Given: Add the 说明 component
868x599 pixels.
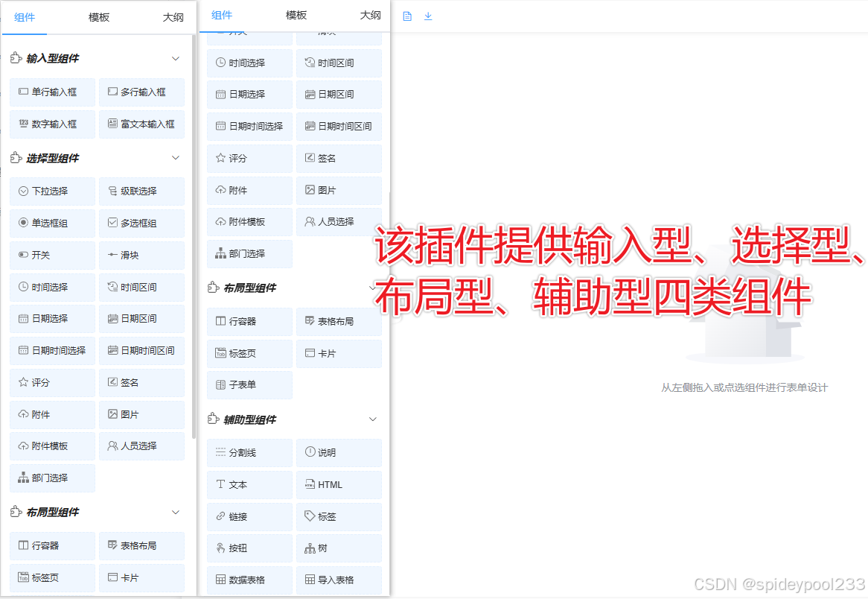Looking at the screenshot, I should pyautogui.click(x=339, y=453).
